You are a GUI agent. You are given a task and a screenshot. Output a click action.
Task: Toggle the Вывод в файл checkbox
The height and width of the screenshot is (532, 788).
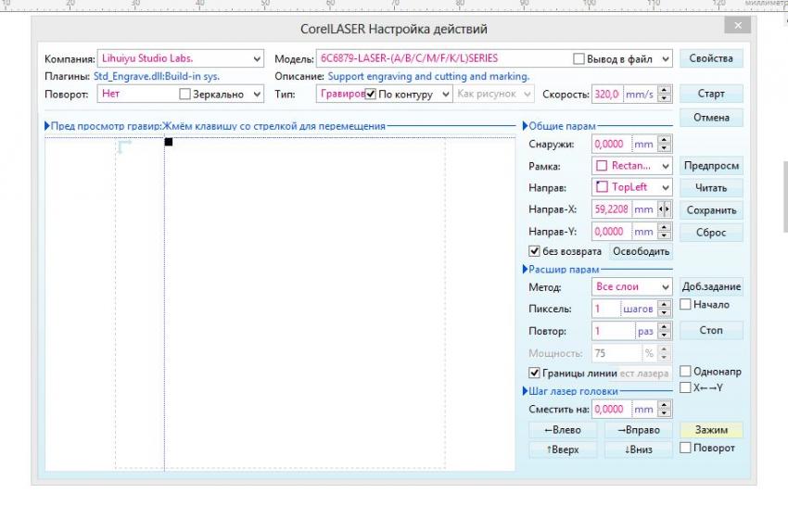pyautogui.click(x=579, y=59)
